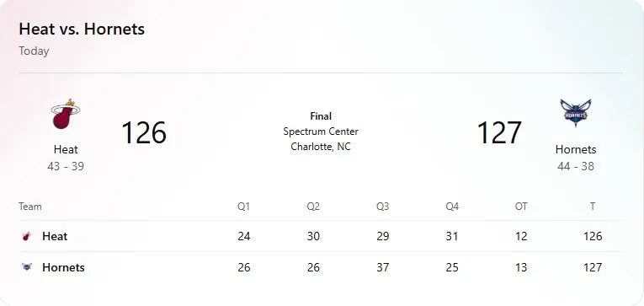Open the Hornets team name under logo
Image resolution: width=644 pixels, height=306 pixels.
click(x=576, y=149)
